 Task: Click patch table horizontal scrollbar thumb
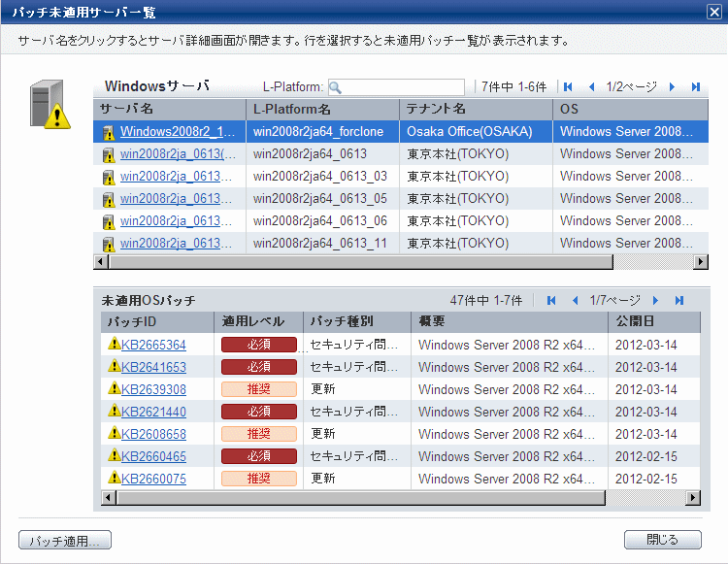361,498
